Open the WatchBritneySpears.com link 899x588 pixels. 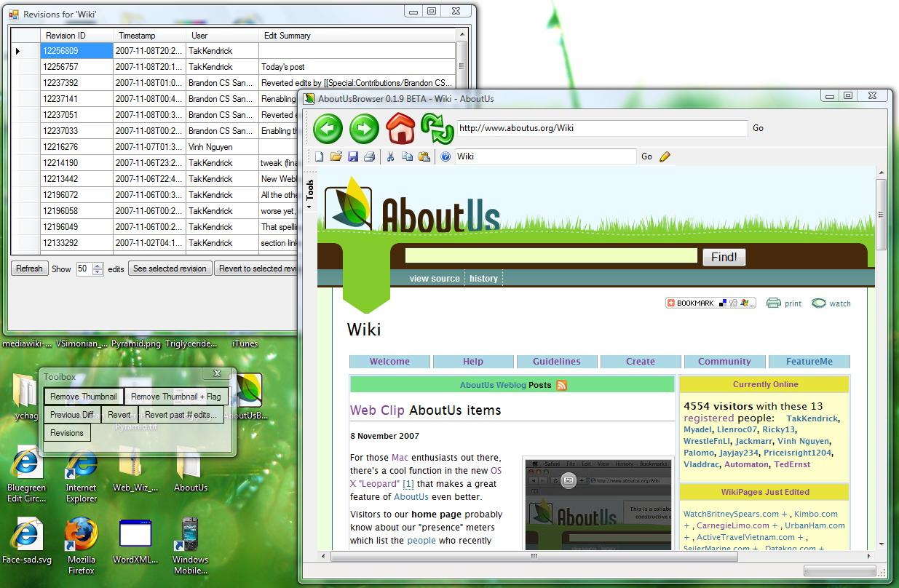point(731,514)
